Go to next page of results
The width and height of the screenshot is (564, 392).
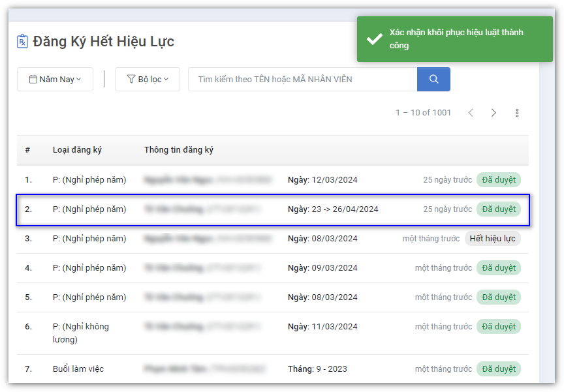493,113
